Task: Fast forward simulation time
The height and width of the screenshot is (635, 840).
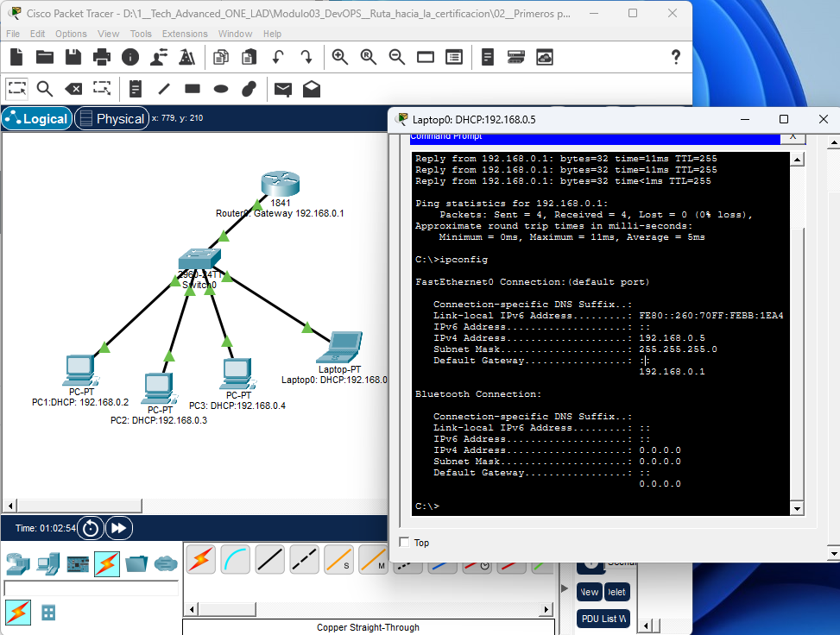Action: 119,528
